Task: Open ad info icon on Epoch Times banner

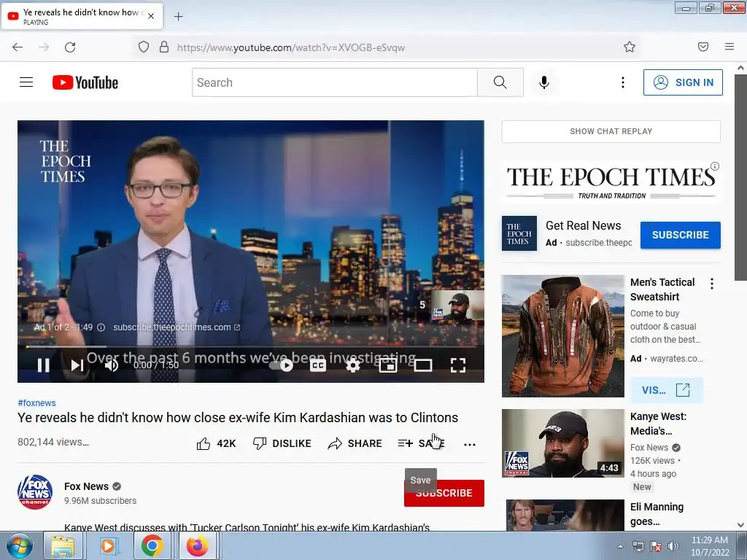Action: coord(715,166)
